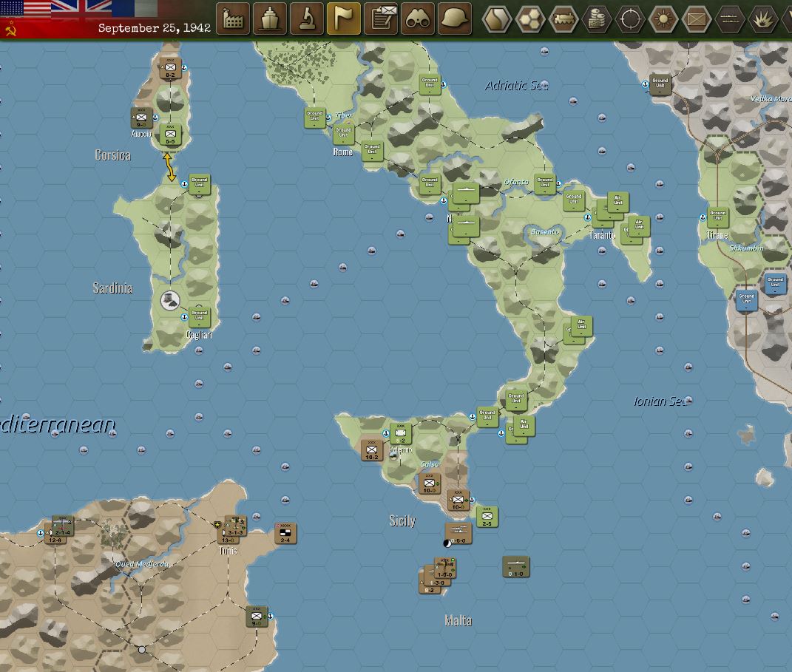Select the ground unit at Cagliari
The image size is (792, 672).
tap(200, 317)
